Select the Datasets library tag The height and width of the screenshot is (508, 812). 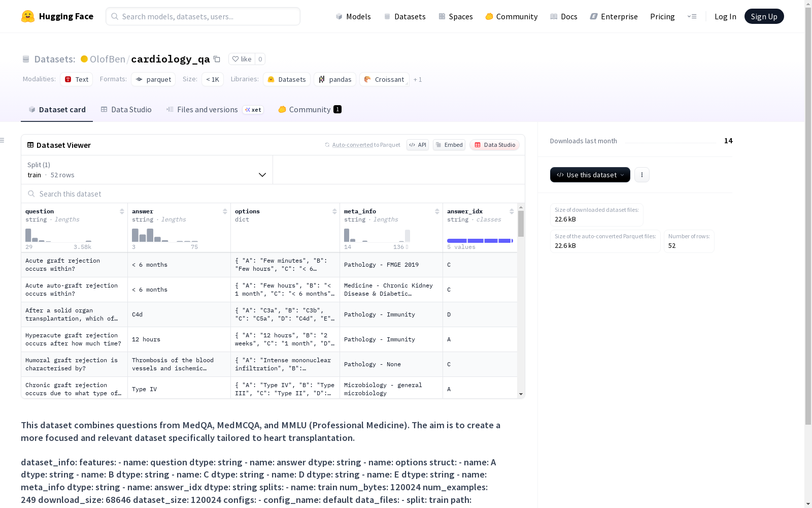tap(287, 79)
